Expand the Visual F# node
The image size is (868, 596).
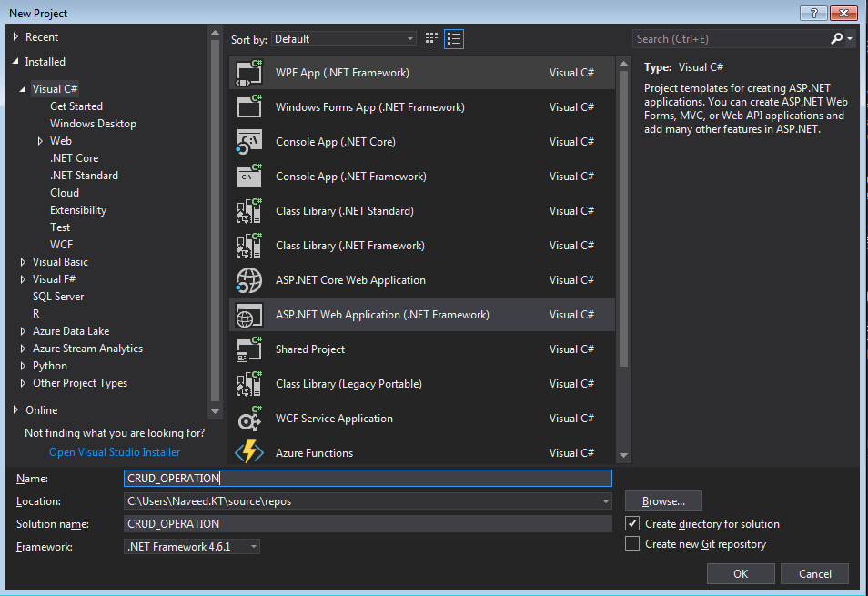pyautogui.click(x=23, y=279)
